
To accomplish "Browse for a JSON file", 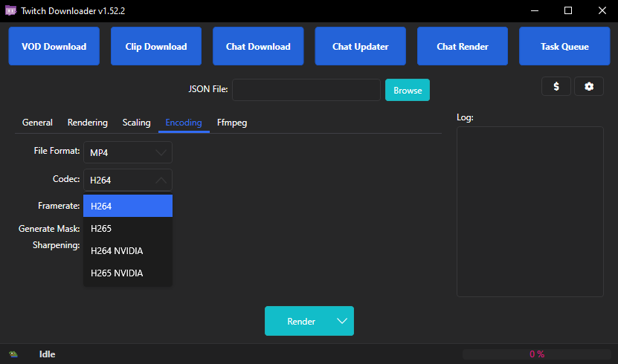I will point(408,90).
